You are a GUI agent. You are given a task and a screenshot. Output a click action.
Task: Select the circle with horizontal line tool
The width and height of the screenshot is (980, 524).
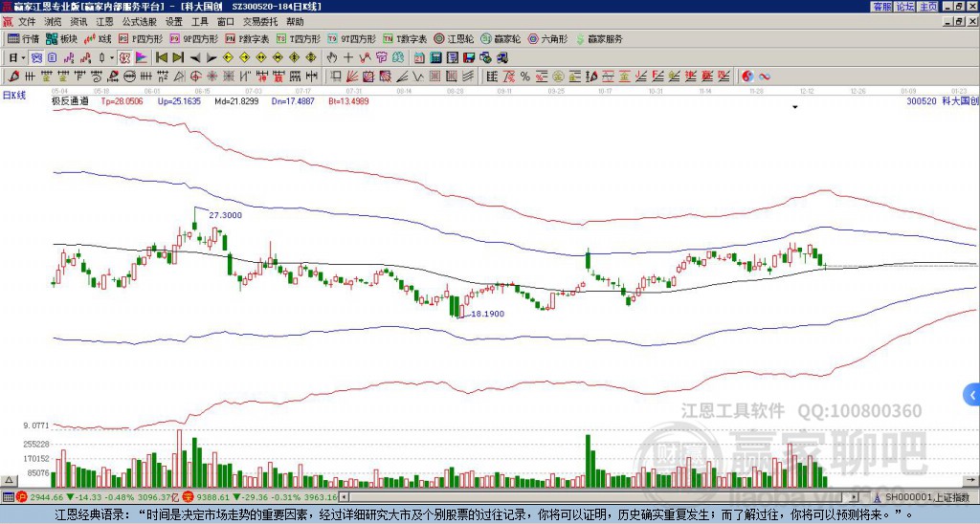129,76
